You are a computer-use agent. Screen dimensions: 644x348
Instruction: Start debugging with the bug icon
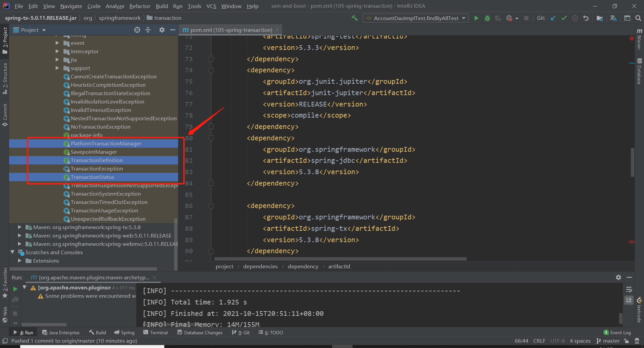click(x=487, y=18)
